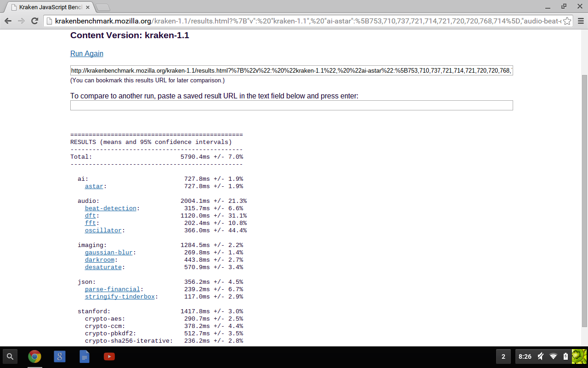Open the gaussian-blur test link
Screen dimensions: 588x368
point(109,253)
